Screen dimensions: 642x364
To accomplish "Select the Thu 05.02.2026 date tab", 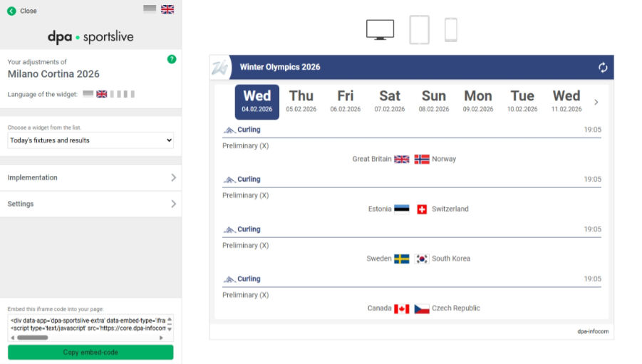I will coord(301,101).
